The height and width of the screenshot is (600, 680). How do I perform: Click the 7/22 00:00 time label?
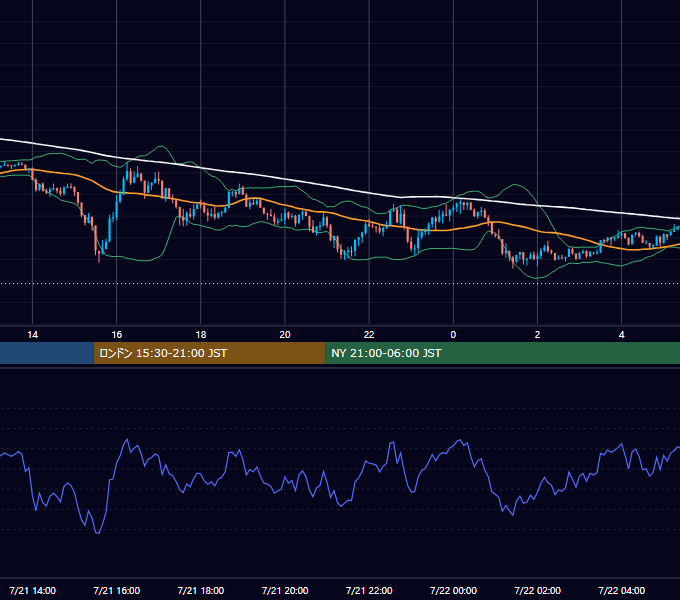(453, 590)
